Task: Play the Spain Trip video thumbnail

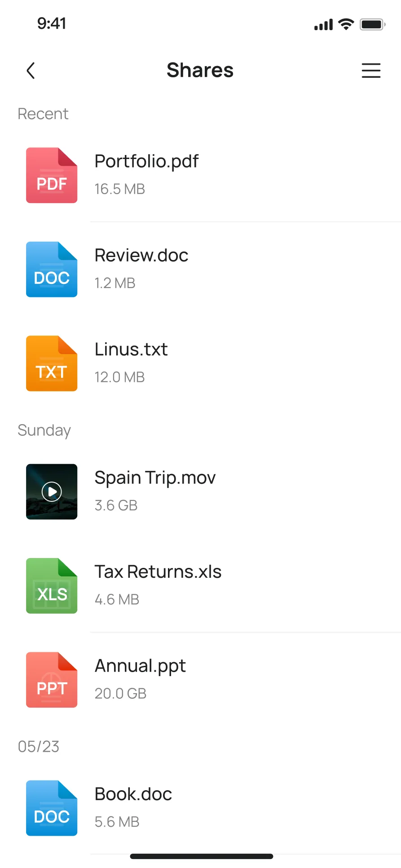Action: coord(52,492)
